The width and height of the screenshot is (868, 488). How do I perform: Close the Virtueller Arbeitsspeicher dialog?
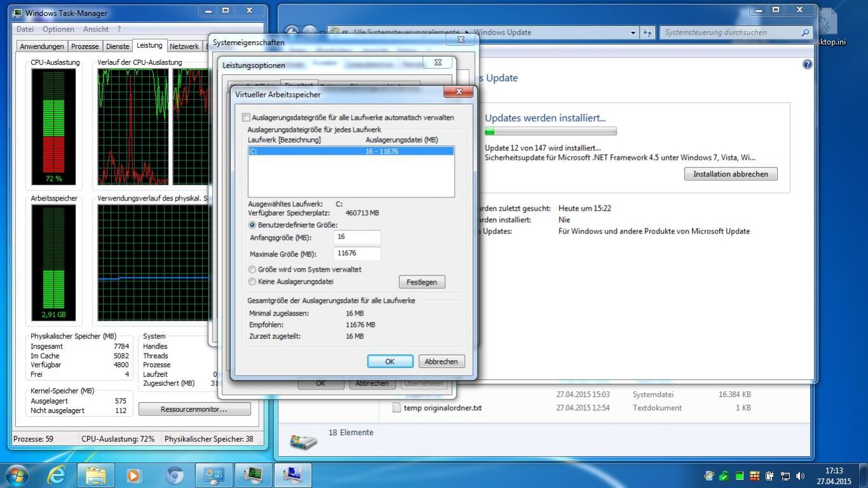[x=458, y=92]
